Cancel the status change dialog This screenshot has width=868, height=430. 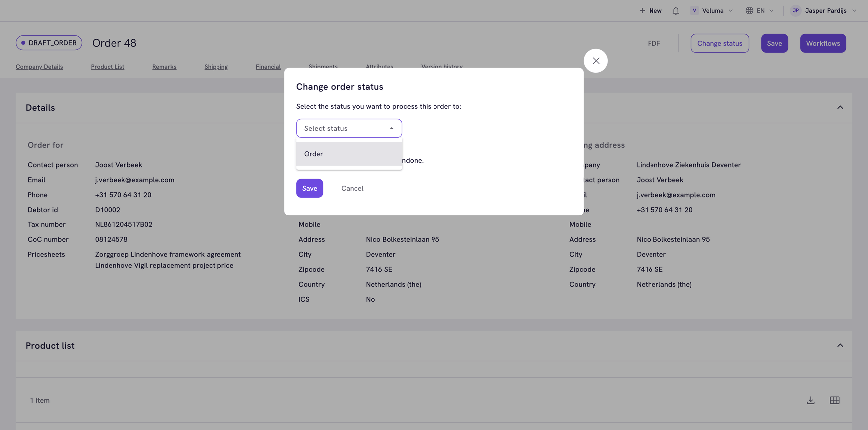click(352, 188)
